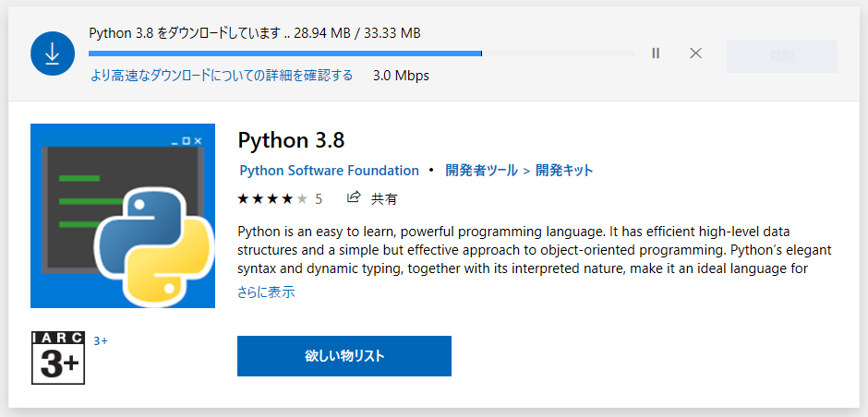This screenshot has height=417, width=868.
Task: Click the greyed-out 起動 launch button
Action: pyautogui.click(x=781, y=56)
